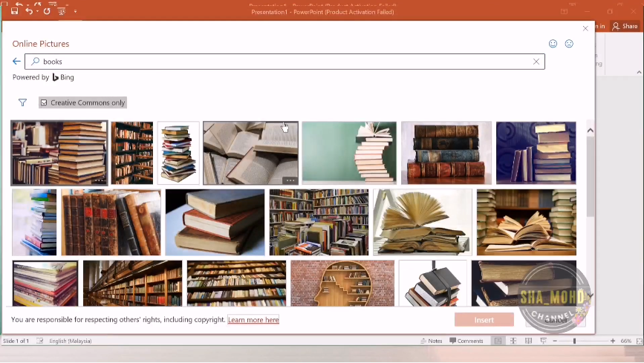Select the long library hall thumbnail
The image size is (644, 363).
coord(133,284)
